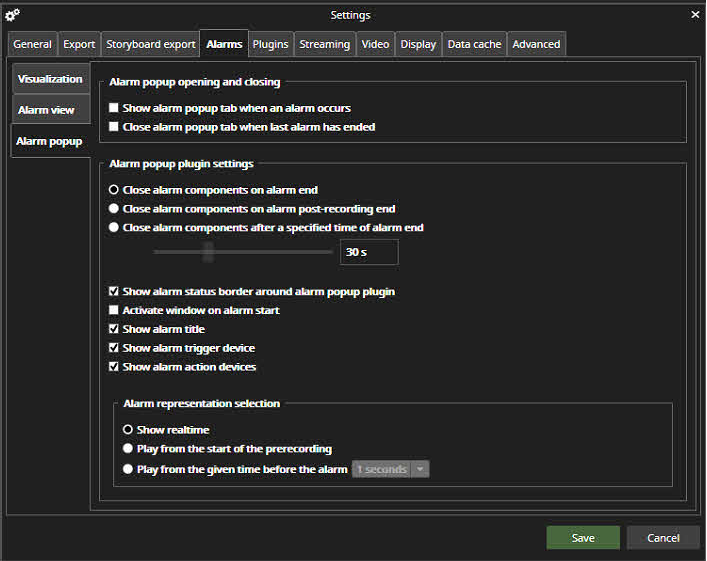Toggle Show alarm title checkbox
Image resolution: width=707 pixels, height=561 pixels.
point(114,329)
